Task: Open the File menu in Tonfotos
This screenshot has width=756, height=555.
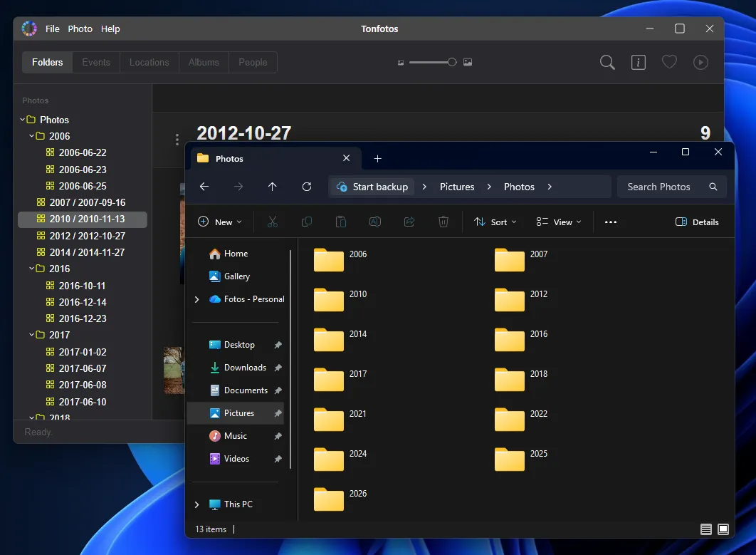Action: tap(53, 29)
